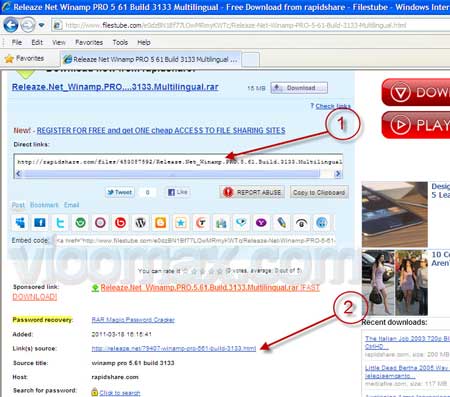Click the 'Click to search' password link
The width and height of the screenshot is (450, 397).
coord(119,393)
